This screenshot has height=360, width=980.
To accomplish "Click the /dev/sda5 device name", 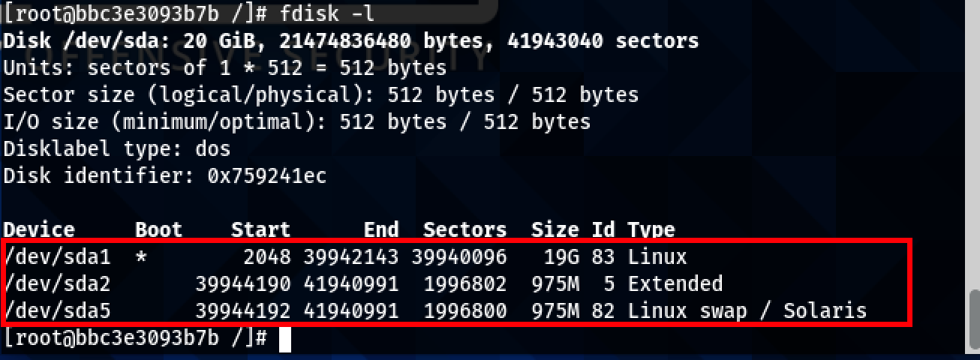I will click(x=57, y=310).
